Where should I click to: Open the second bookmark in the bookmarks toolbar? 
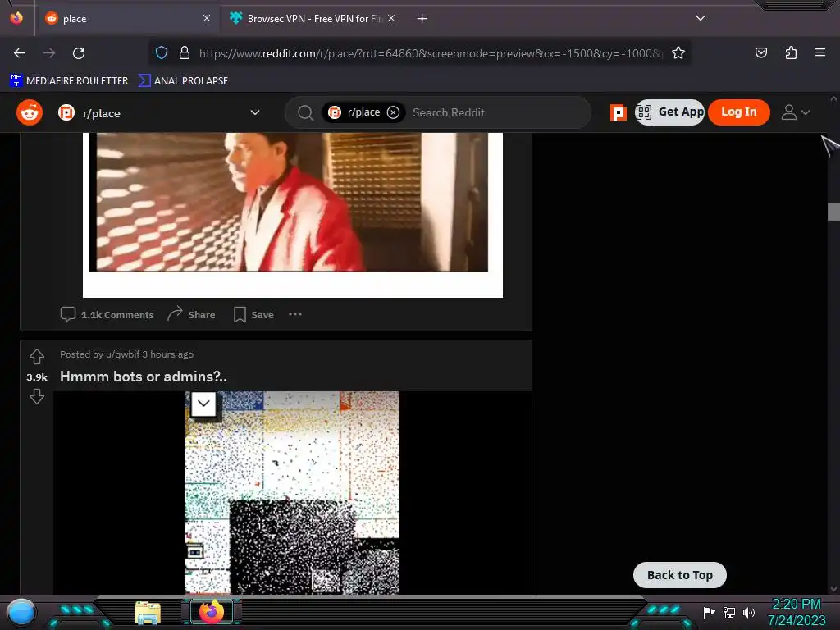click(183, 81)
